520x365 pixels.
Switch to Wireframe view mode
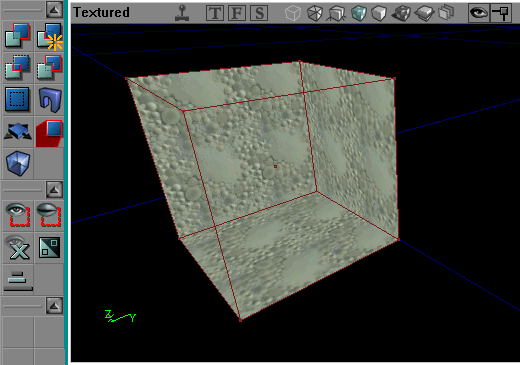point(315,13)
